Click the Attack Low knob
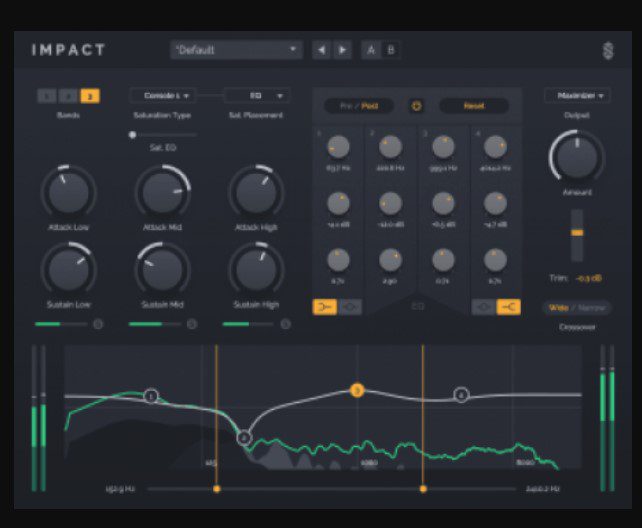Image resolution: width=642 pixels, height=528 pixels. (x=68, y=192)
